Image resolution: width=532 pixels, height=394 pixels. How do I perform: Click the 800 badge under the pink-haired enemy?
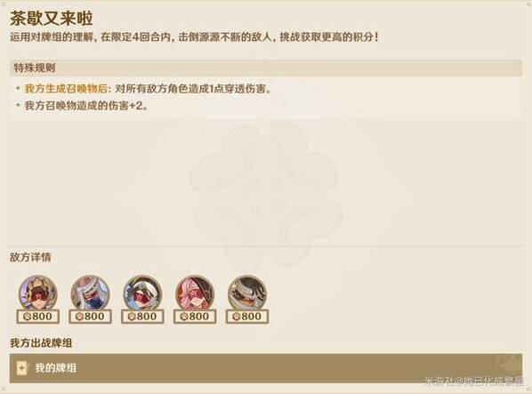tap(195, 317)
